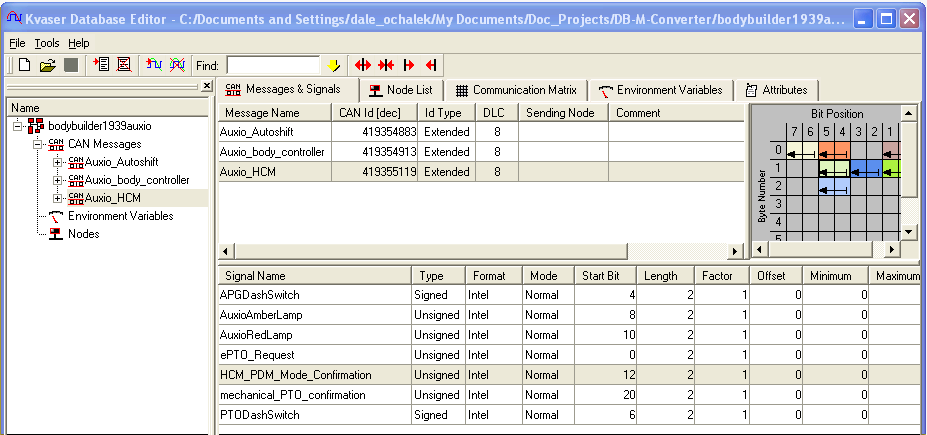Click the Start Bit column header

[605, 276]
